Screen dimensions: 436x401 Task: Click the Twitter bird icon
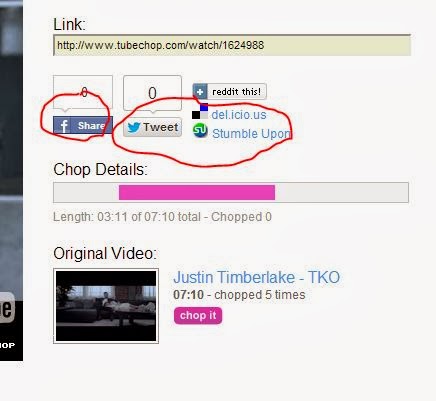point(134,127)
